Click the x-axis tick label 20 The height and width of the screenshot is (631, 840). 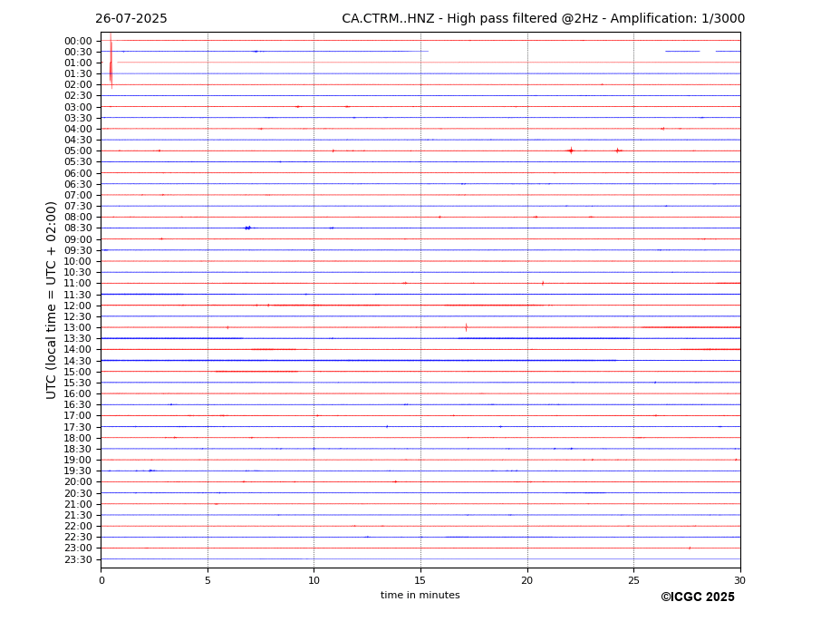pos(527,580)
